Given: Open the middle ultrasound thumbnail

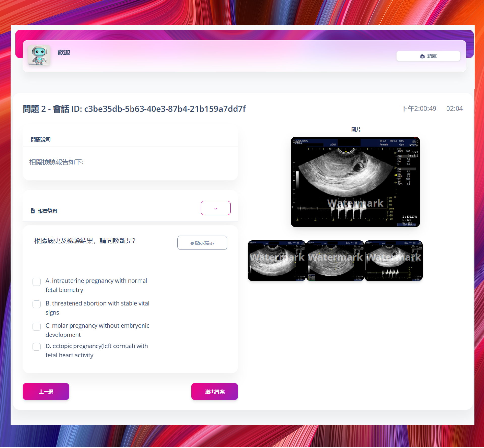Looking at the screenshot, I should tap(335, 261).
